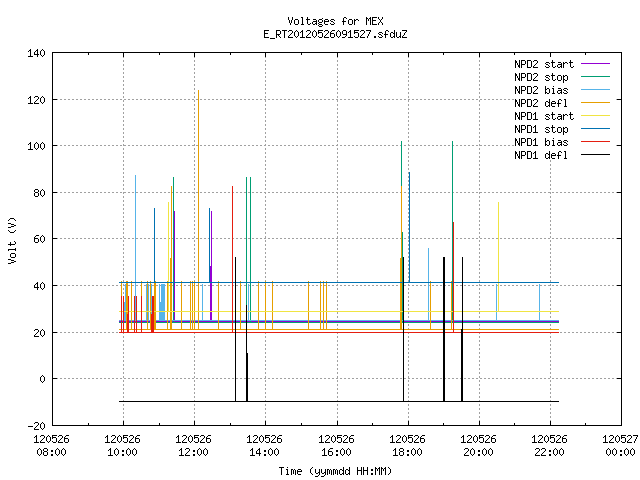Screen dimensions: 640x480
Task: Click the dark blue NPD1 stop legend line
Action: coord(596,129)
